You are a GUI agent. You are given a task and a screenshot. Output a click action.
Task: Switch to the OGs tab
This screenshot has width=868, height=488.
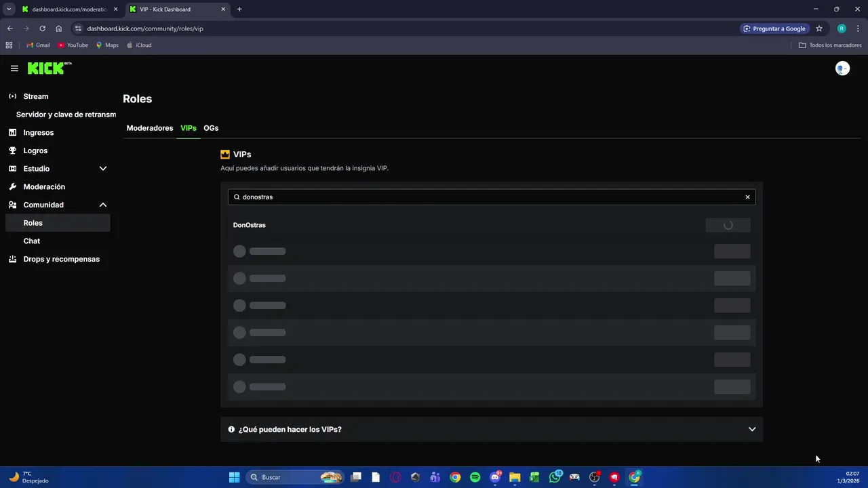click(x=211, y=128)
